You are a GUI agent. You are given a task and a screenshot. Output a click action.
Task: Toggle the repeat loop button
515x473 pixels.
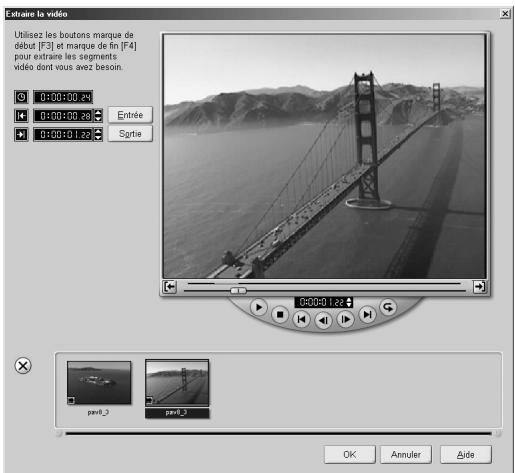pyautogui.click(x=388, y=307)
